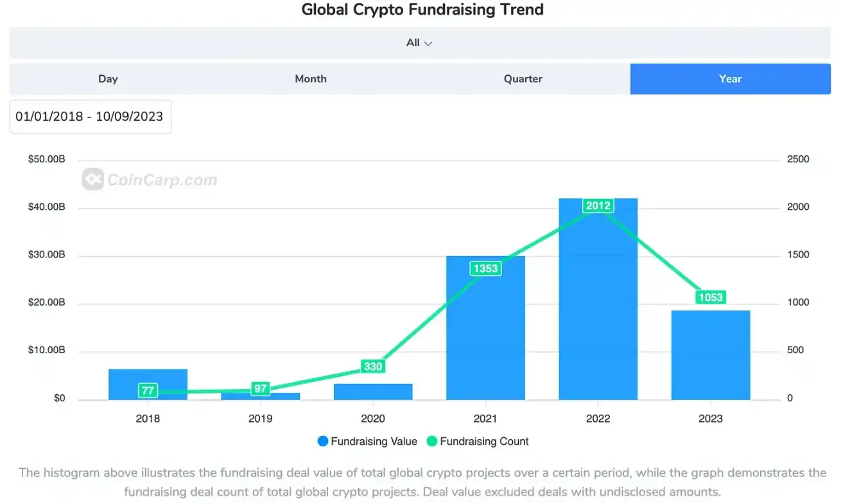The image size is (841, 504).
Task: Switch to the Month tab
Action: click(x=311, y=79)
